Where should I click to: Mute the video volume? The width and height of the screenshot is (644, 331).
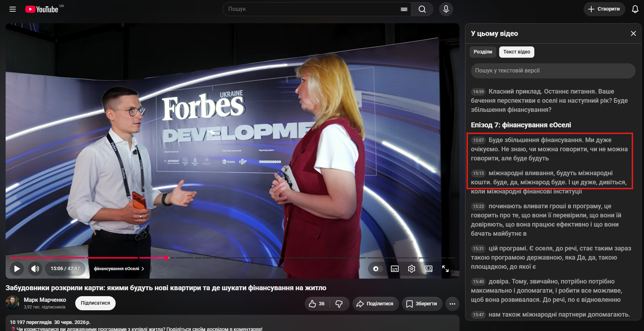pyautogui.click(x=35, y=269)
